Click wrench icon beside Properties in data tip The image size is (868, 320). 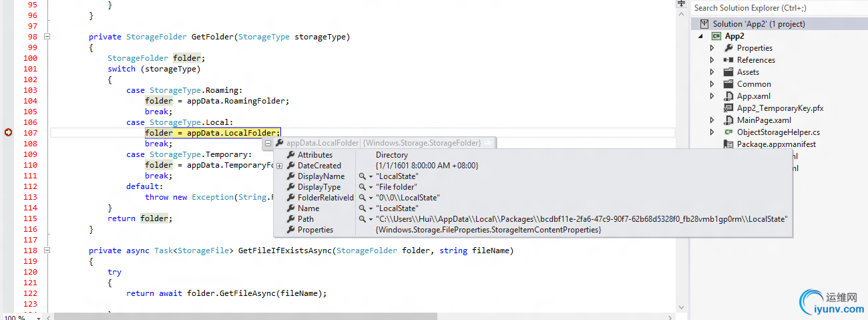coord(290,230)
